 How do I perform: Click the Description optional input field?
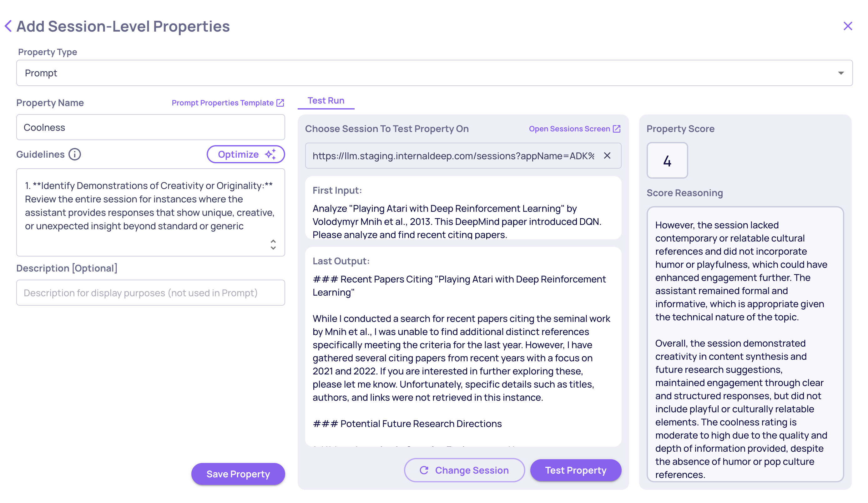(150, 293)
